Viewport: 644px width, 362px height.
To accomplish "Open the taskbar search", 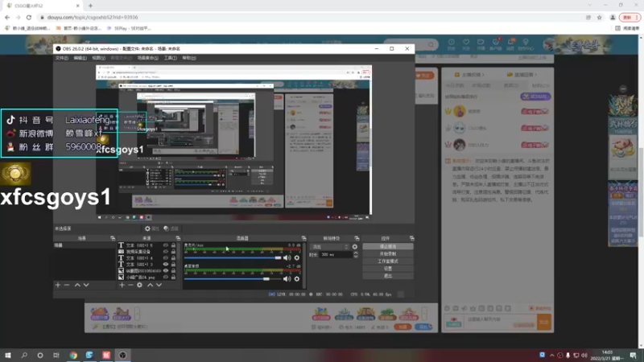I will (24, 355).
